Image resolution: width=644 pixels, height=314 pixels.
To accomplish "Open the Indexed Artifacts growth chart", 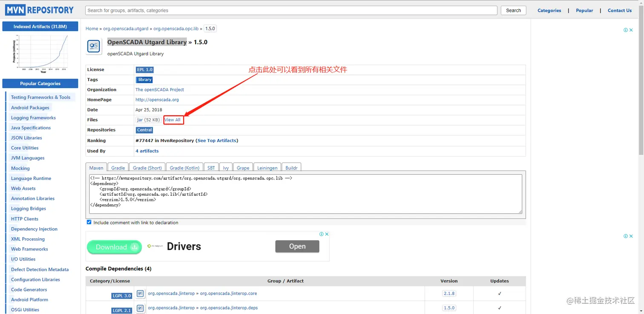I will coord(40,54).
